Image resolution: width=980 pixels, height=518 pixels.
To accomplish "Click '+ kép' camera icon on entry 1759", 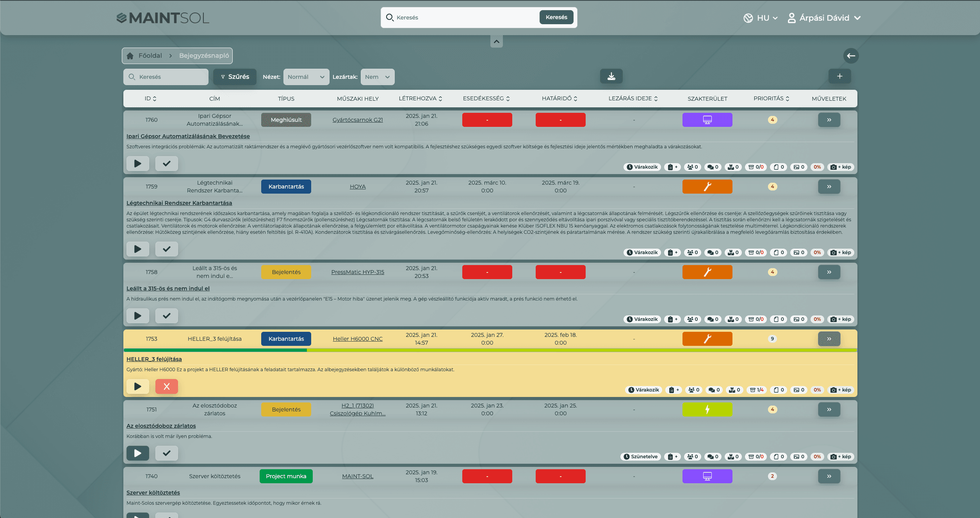I will pos(841,253).
